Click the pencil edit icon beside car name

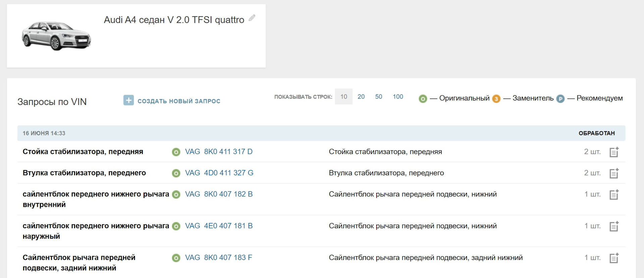pos(252,18)
